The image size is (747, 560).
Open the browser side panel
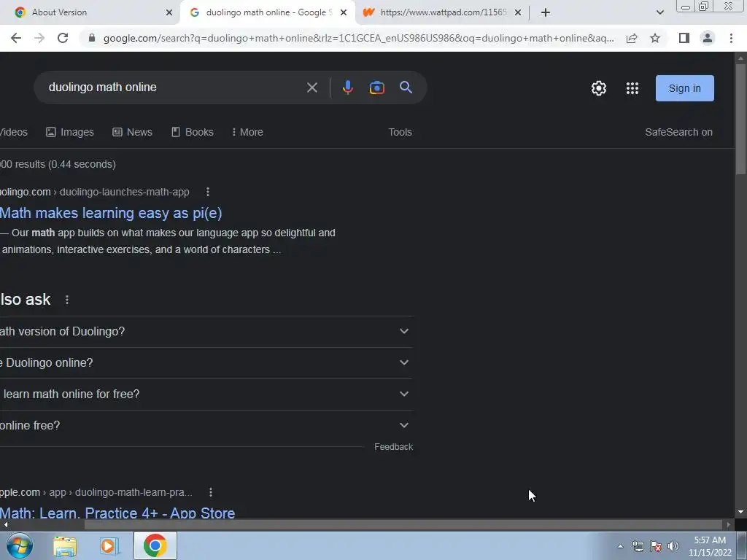(x=684, y=38)
